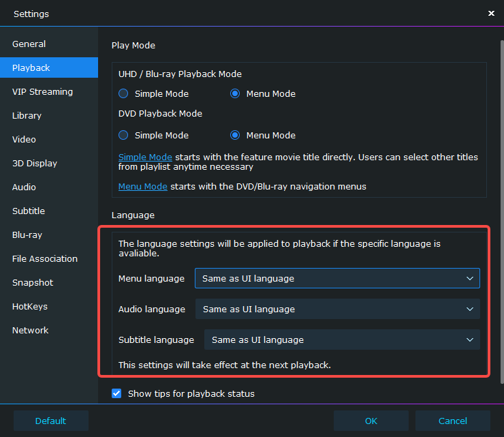504x437 pixels.
Task: Expand the Subtitle language dropdown
Action: click(x=342, y=340)
